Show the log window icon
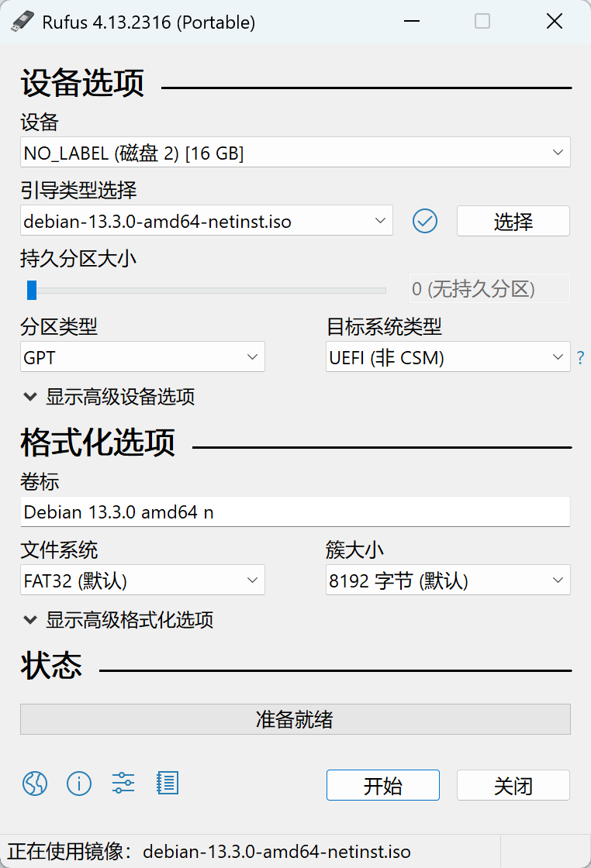591x868 pixels. [167, 784]
